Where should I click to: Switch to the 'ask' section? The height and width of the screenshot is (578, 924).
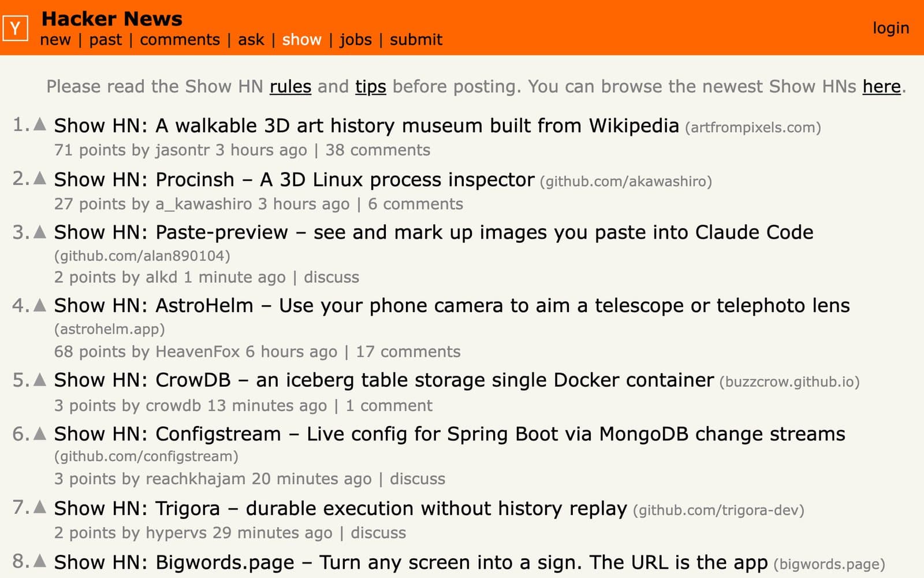[251, 40]
